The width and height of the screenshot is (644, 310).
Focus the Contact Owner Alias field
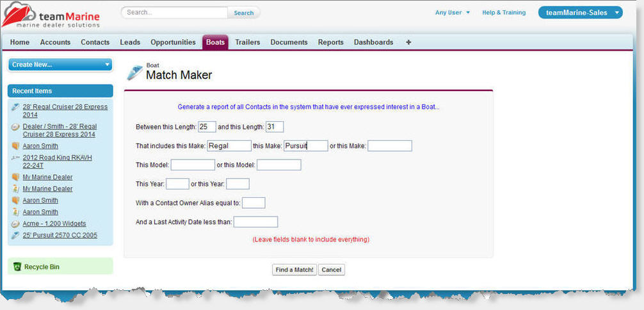(254, 203)
